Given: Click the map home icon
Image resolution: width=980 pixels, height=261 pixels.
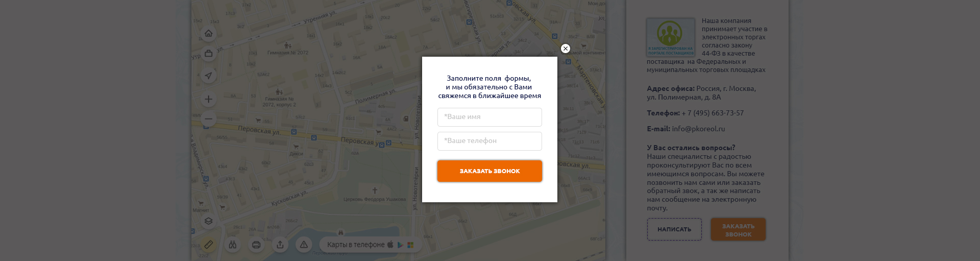Looking at the screenshot, I should 208,34.
